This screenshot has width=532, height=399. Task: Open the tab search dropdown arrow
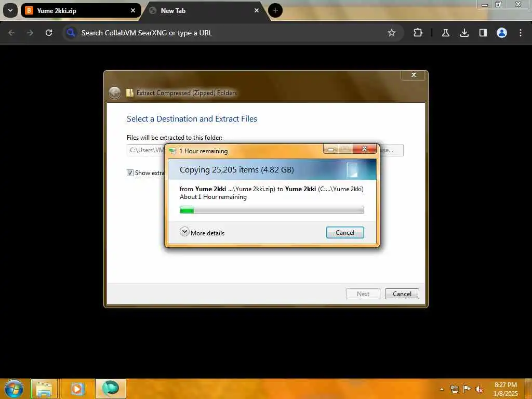tap(10, 10)
